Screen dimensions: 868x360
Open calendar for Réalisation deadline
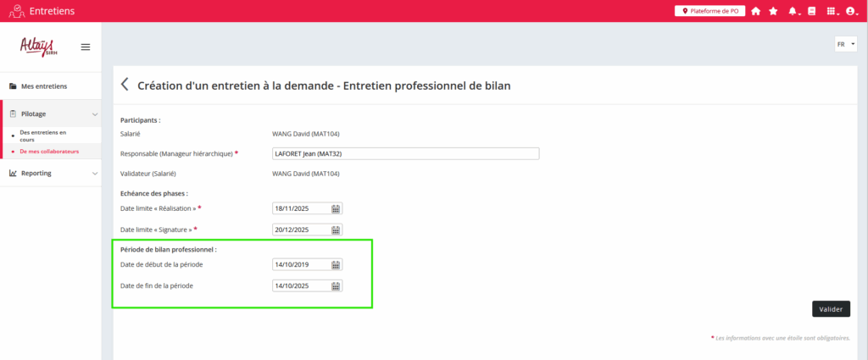[x=336, y=208]
